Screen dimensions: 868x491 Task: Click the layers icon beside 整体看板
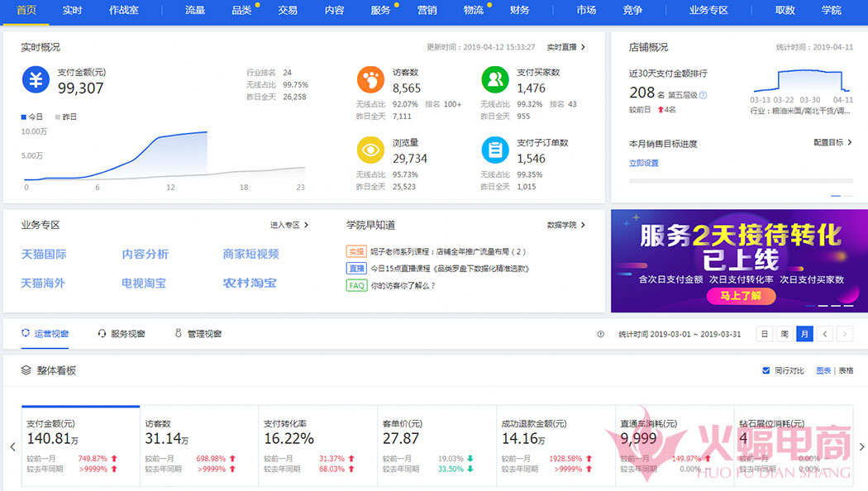click(26, 370)
